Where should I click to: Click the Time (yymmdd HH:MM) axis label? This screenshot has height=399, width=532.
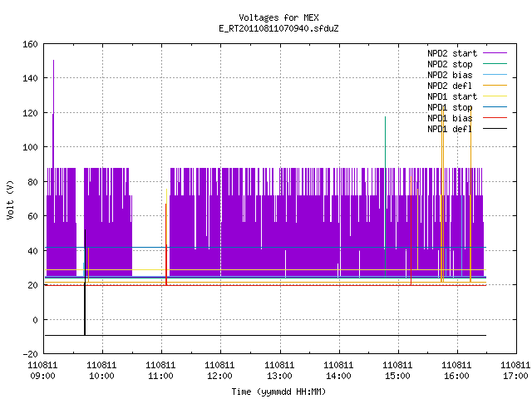[278, 392]
